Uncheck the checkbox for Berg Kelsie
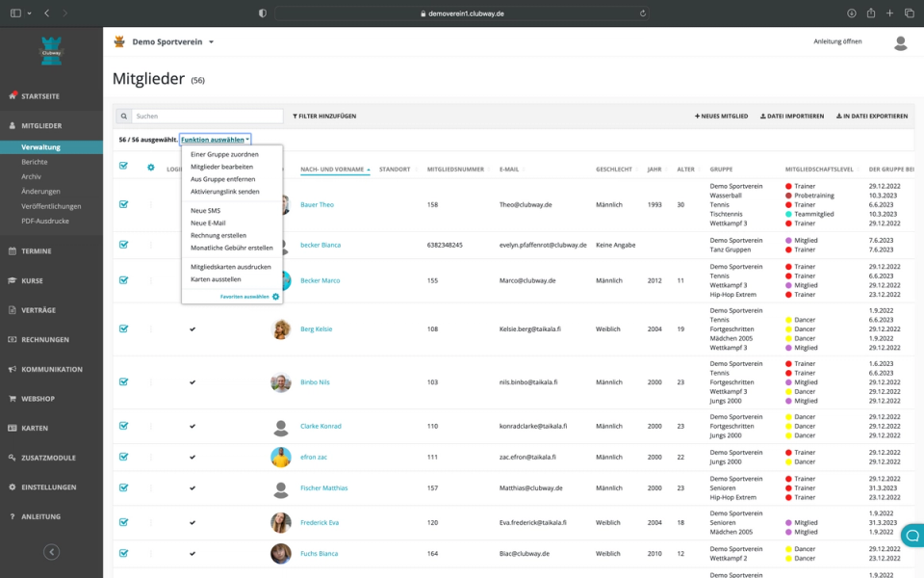This screenshot has width=924, height=578. click(x=123, y=328)
